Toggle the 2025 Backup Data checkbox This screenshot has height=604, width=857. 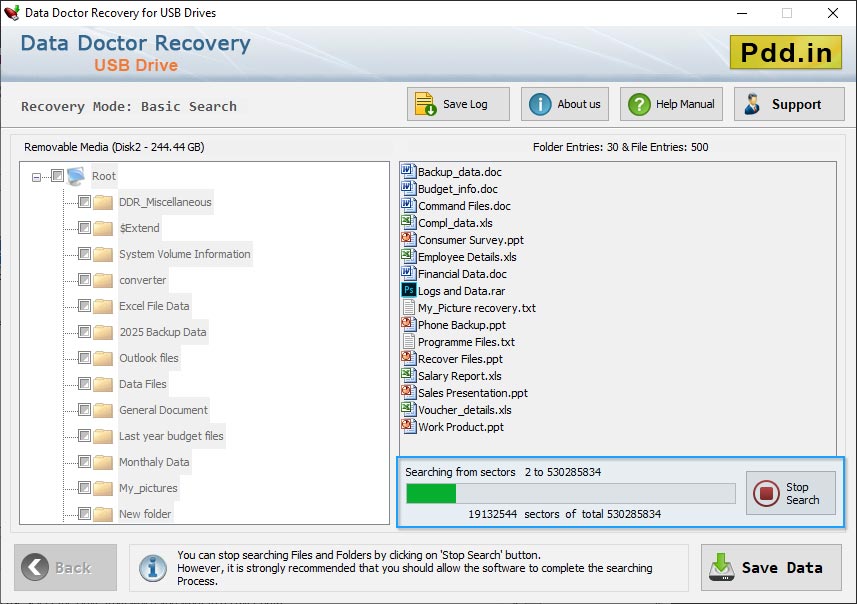click(x=84, y=332)
